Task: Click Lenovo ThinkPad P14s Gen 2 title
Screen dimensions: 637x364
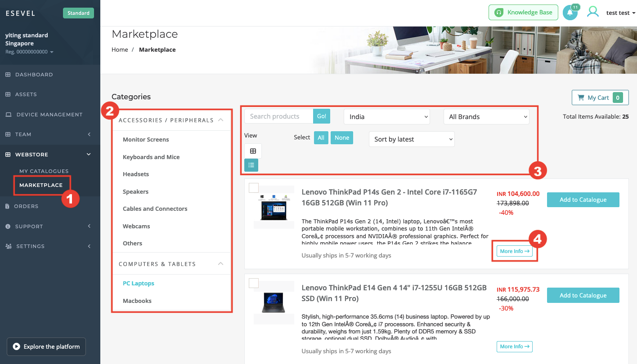Action: click(x=389, y=198)
